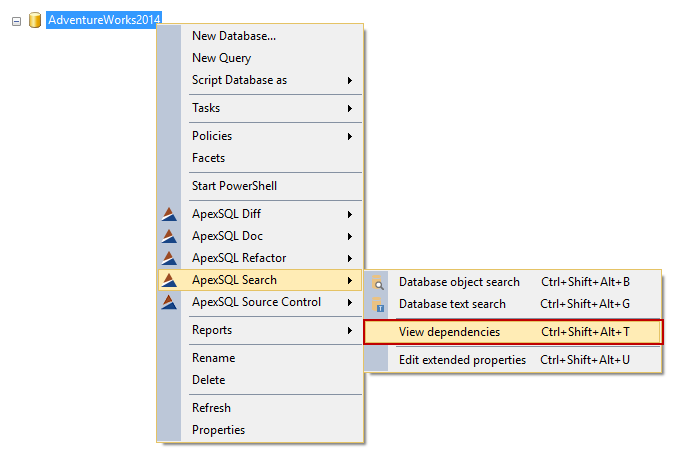Click the ApexSQL Doc logo icon
The image size is (677, 456).
click(x=169, y=236)
